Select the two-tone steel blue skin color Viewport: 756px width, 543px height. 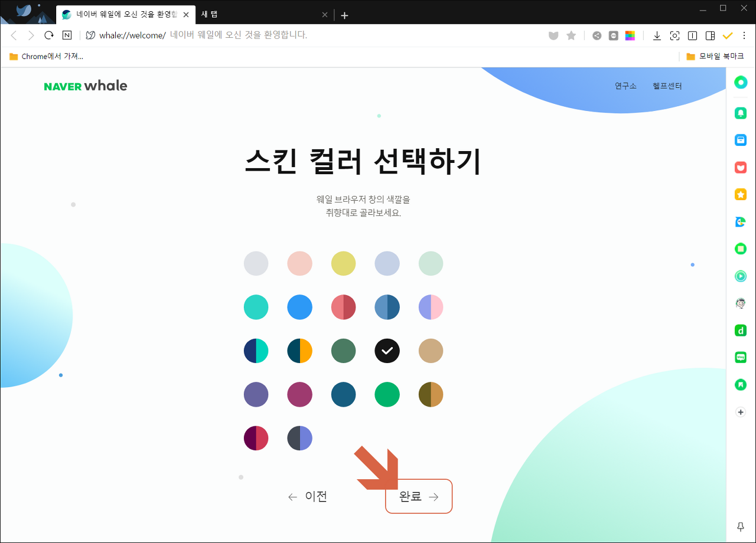[x=387, y=307]
